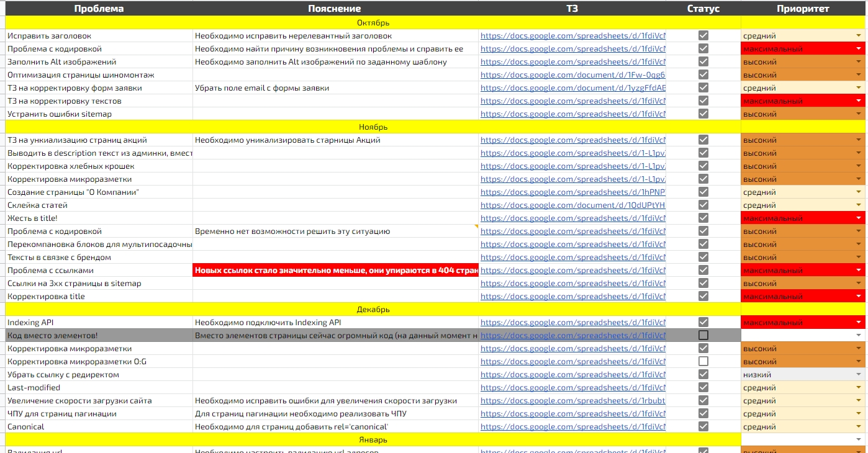This screenshot has width=868, height=453.
Task: Click the Проблема column header
Action: (x=99, y=9)
